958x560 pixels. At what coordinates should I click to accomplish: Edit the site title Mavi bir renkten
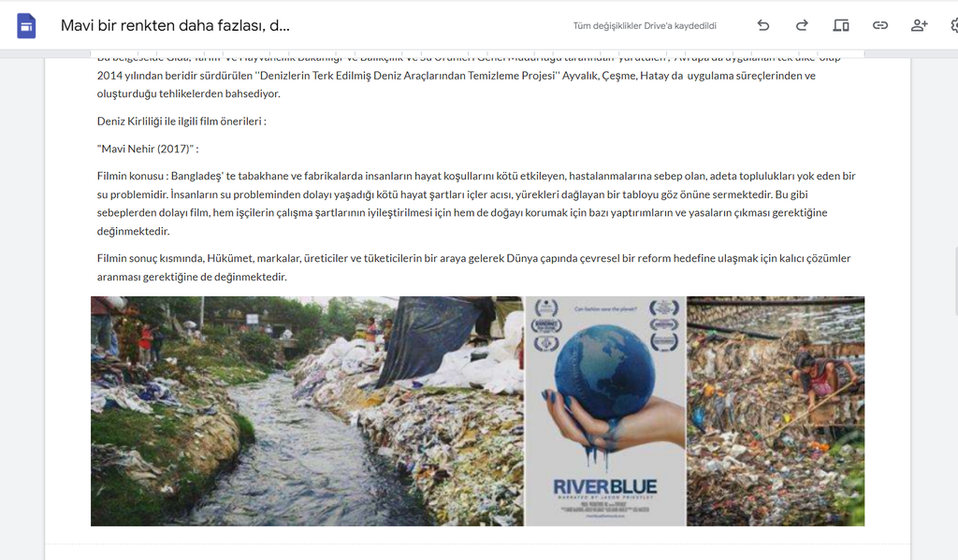click(x=175, y=25)
